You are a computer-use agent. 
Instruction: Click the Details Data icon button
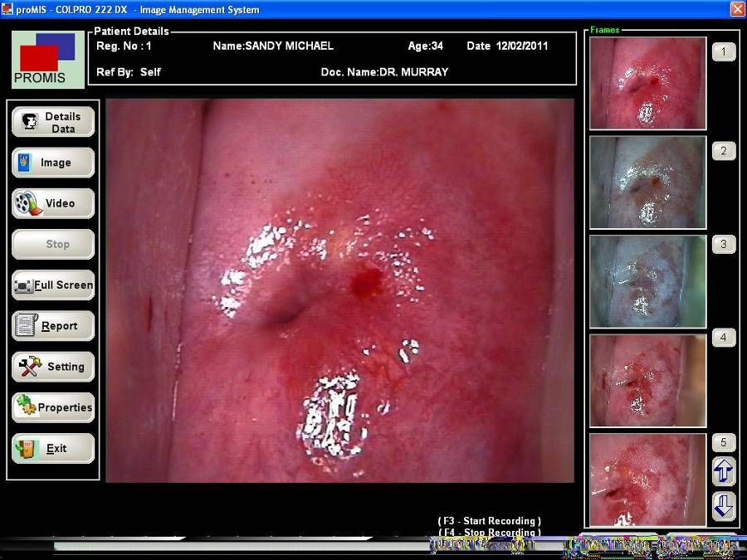click(53, 122)
